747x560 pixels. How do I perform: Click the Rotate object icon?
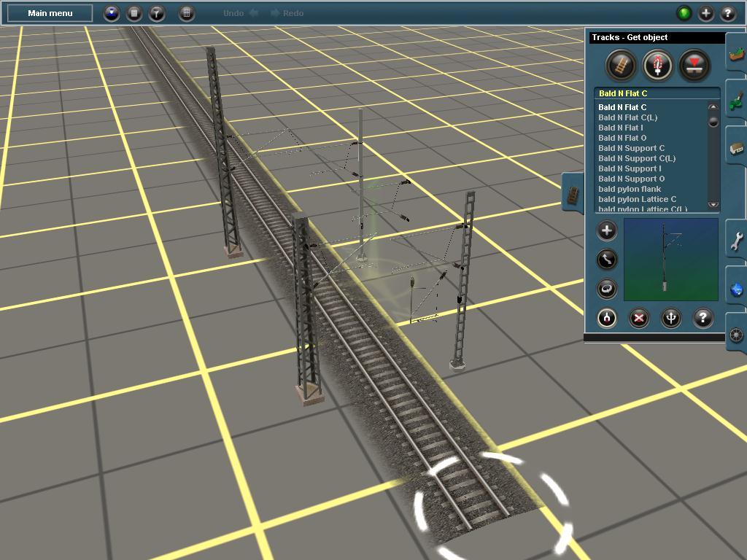pyautogui.click(x=606, y=289)
